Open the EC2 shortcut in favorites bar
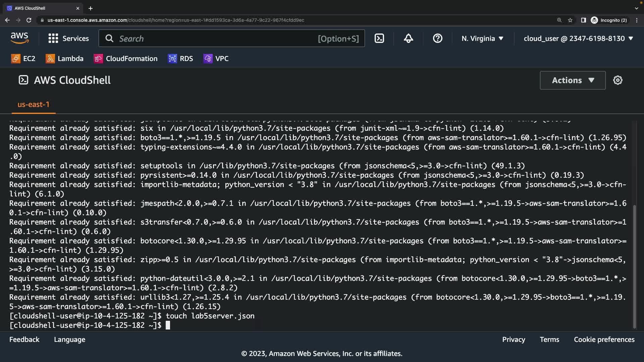 point(23,59)
